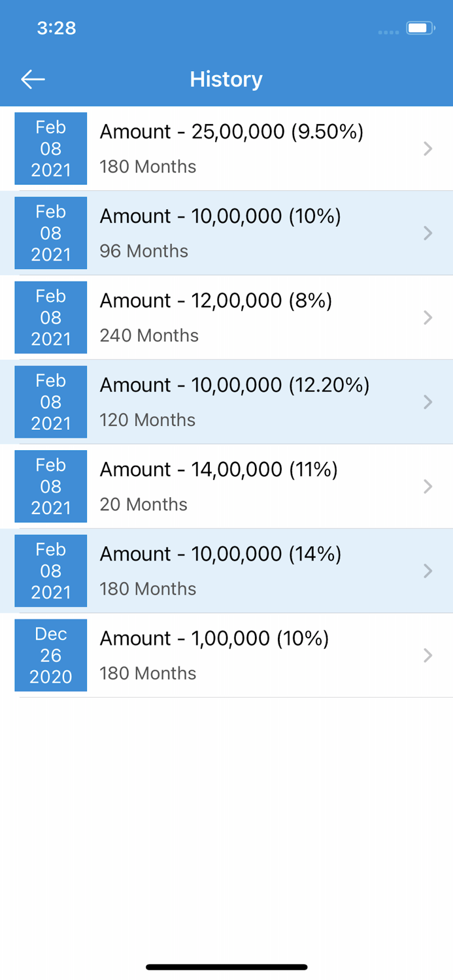Click the date badge on the 10,00,000 (10%) entry

tap(50, 233)
